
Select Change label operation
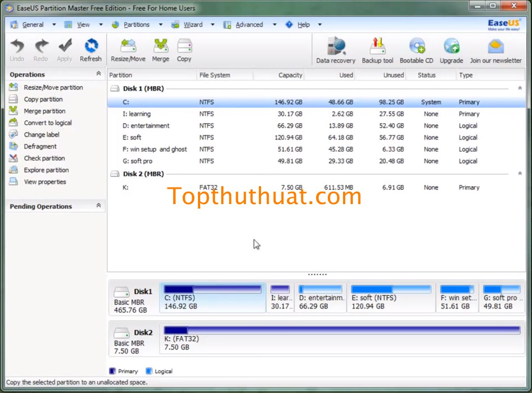pos(41,135)
